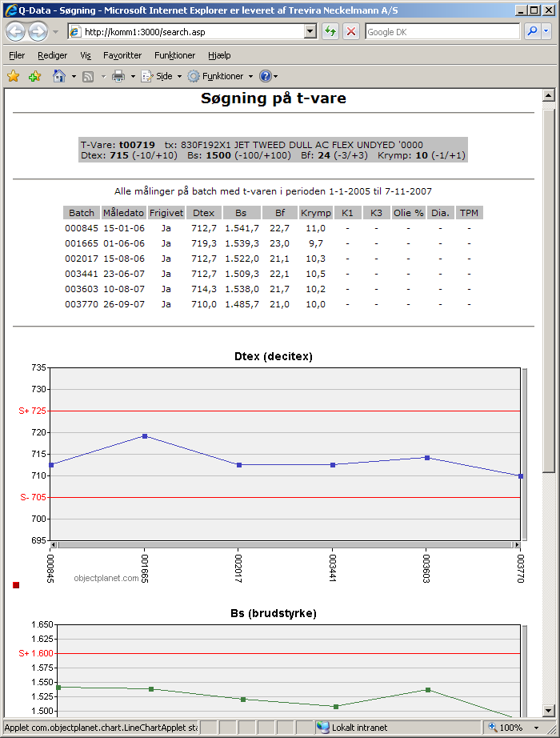This screenshot has height=738, width=560.
Task: Select batch number 000845 in table
Action: pos(82,228)
